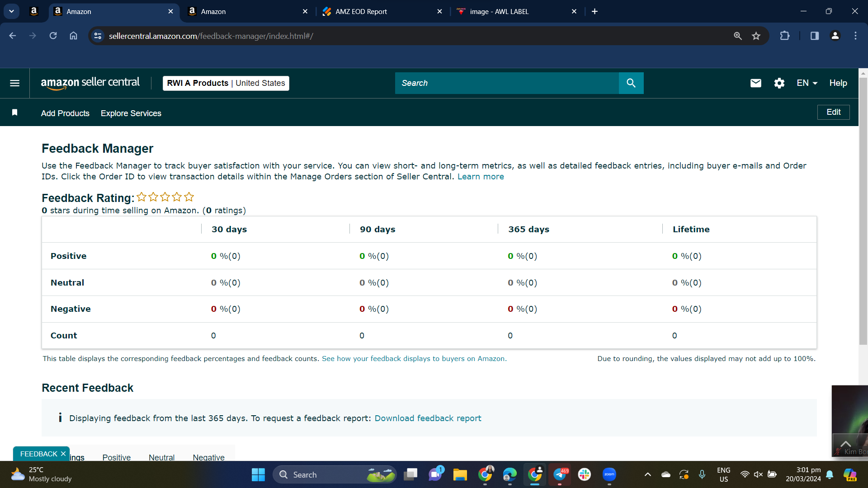Open the settings gear icon
The height and width of the screenshot is (488, 868).
click(x=779, y=83)
